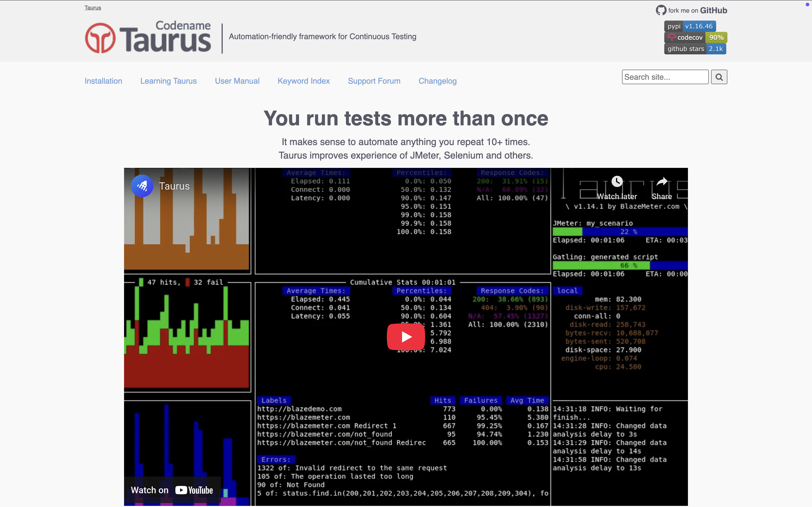The image size is (812, 507).
Task: Open the Keyword Index
Action: point(304,81)
